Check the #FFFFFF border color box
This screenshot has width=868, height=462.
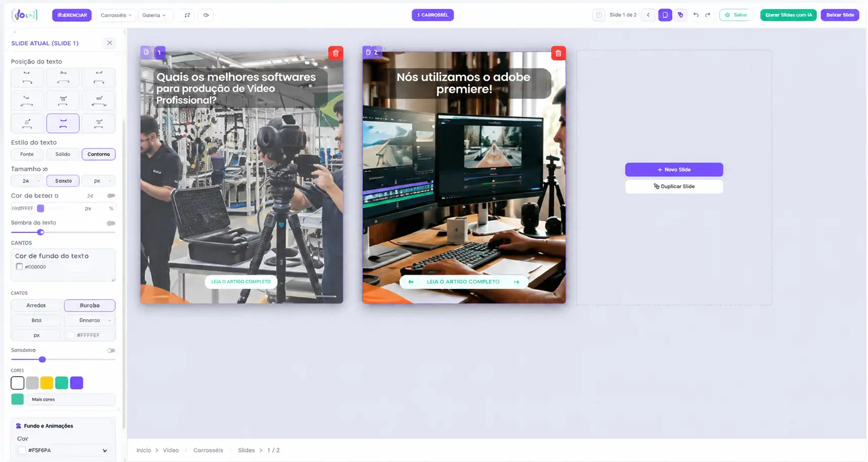71,335
